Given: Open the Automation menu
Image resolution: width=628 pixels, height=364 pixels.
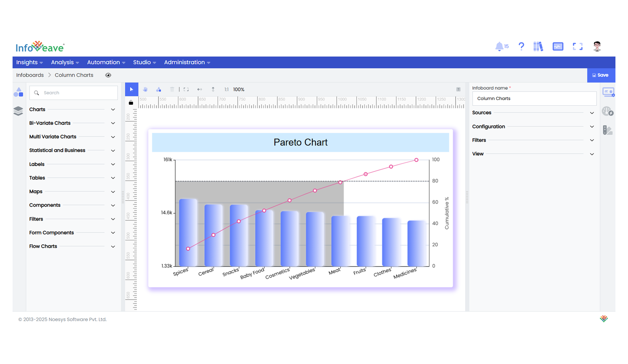Looking at the screenshot, I should pos(106,62).
